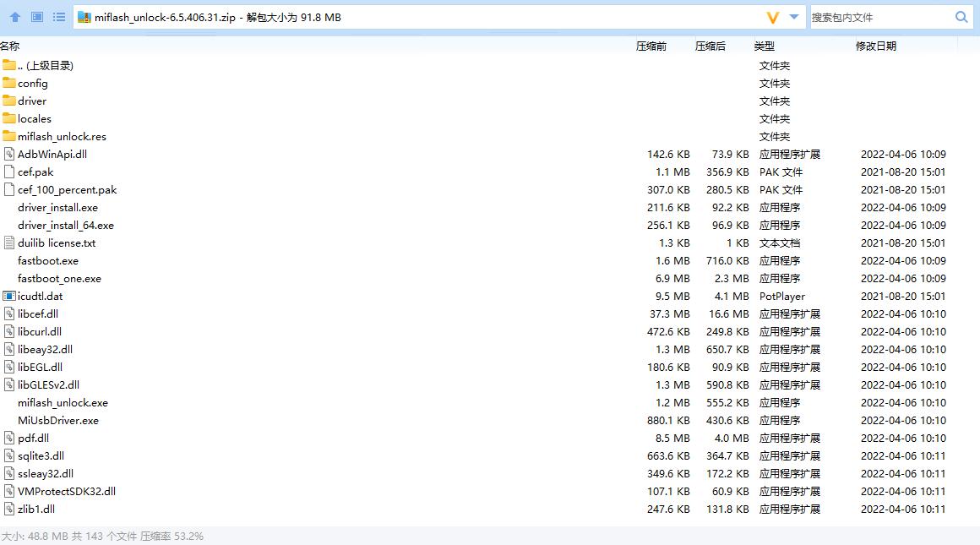The image size is (980, 545).
Task: Click the 文本文档 type cell
Action: click(x=780, y=243)
